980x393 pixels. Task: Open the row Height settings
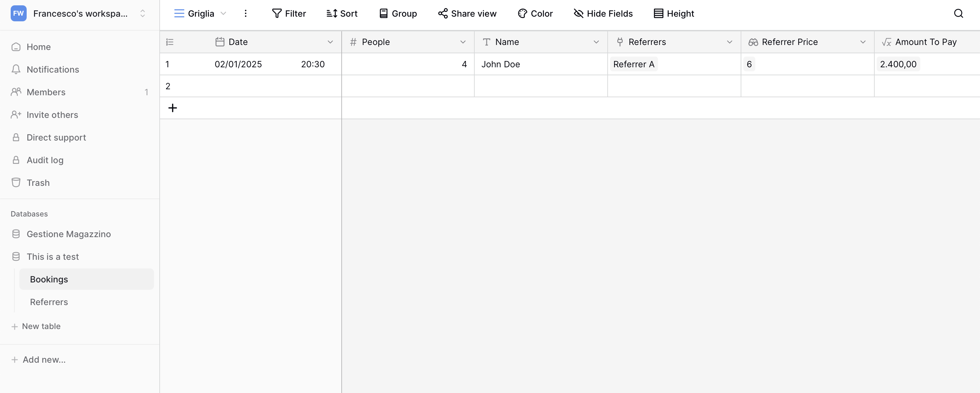point(673,13)
